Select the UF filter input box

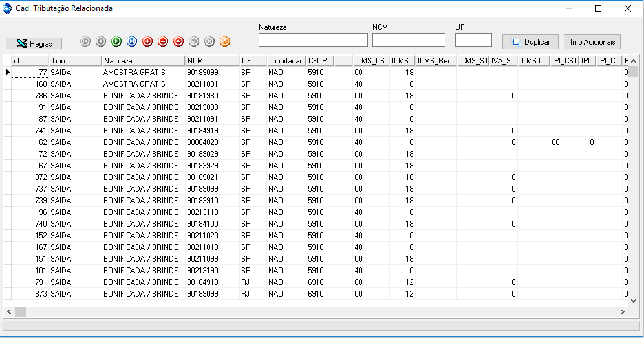point(473,40)
